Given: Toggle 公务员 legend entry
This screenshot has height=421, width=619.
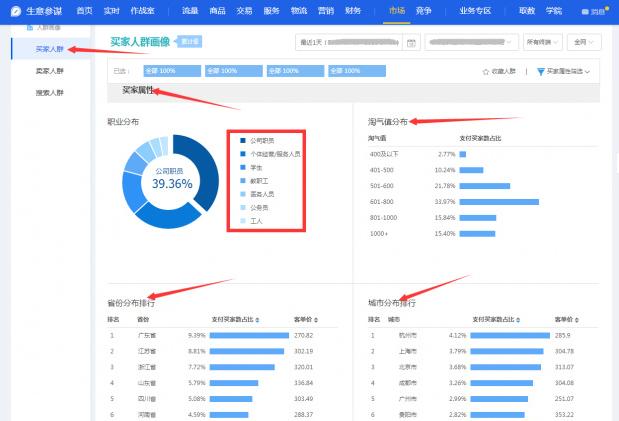Looking at the screenshot, I should (x=254, y=207).
